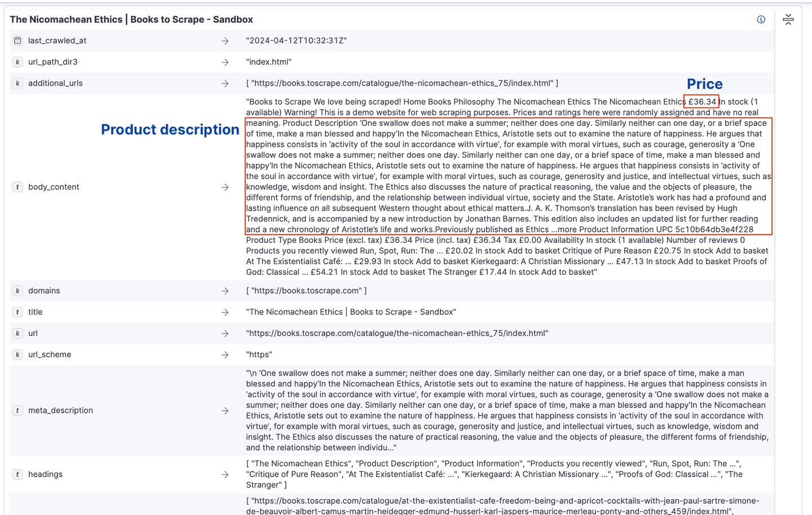Click the info icon in the header
The width and height of the screenshot is (812, 515).
coord(761,19)
